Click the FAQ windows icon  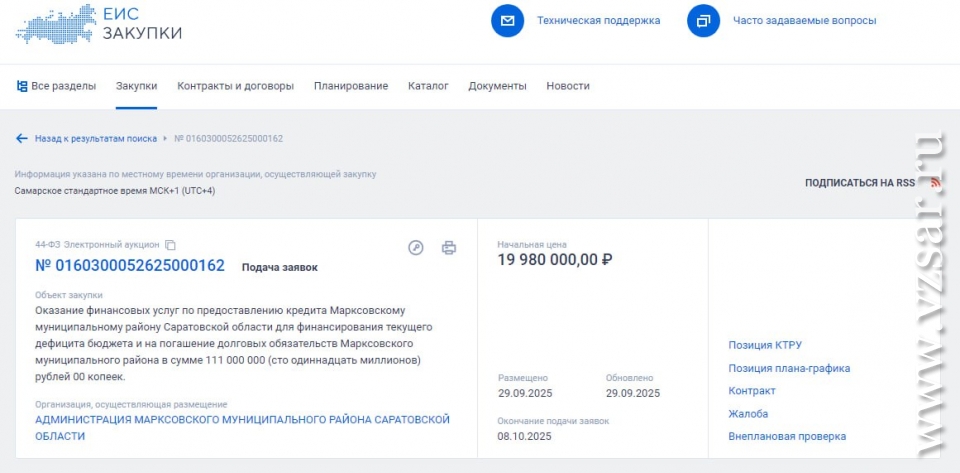(704, 20)
